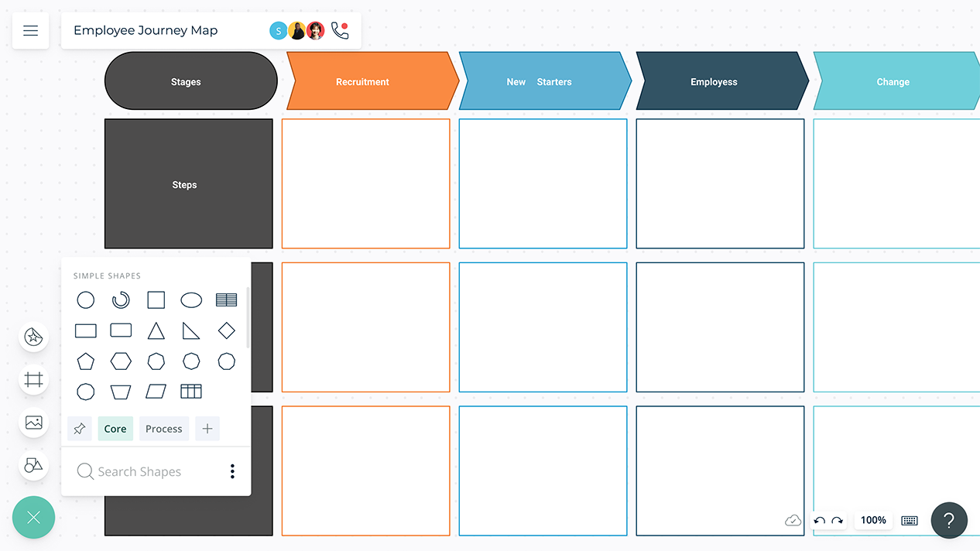The image size is (980, 551).
Task: Pin the shapes panel
Action: pyautogui.click(x=80, y=429)
